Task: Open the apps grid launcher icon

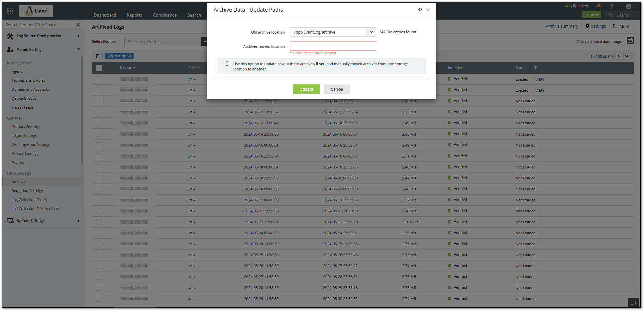Action: point(10,11)
